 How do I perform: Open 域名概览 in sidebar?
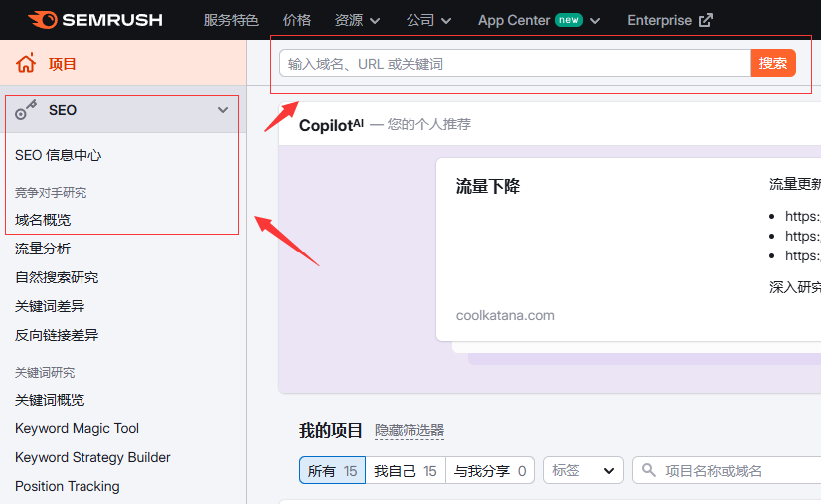point(43,220)
